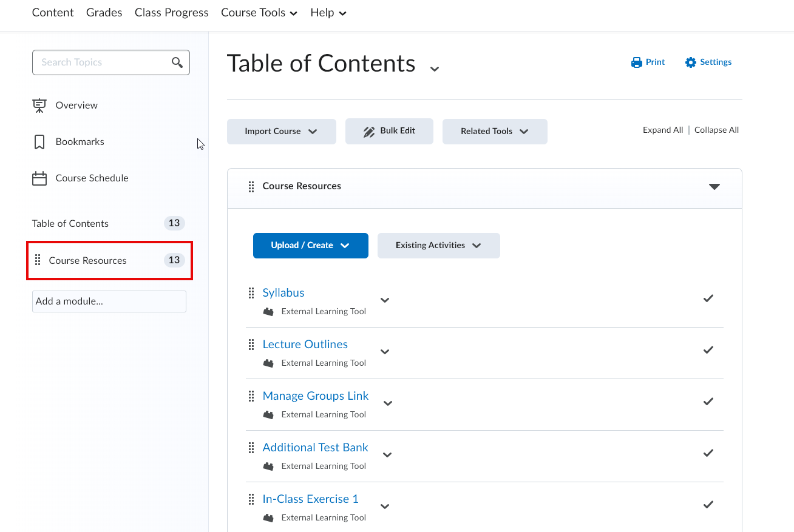794x532 pixels.
Task: Click the Course Schedule calendar icon
Action: point(39,178)
